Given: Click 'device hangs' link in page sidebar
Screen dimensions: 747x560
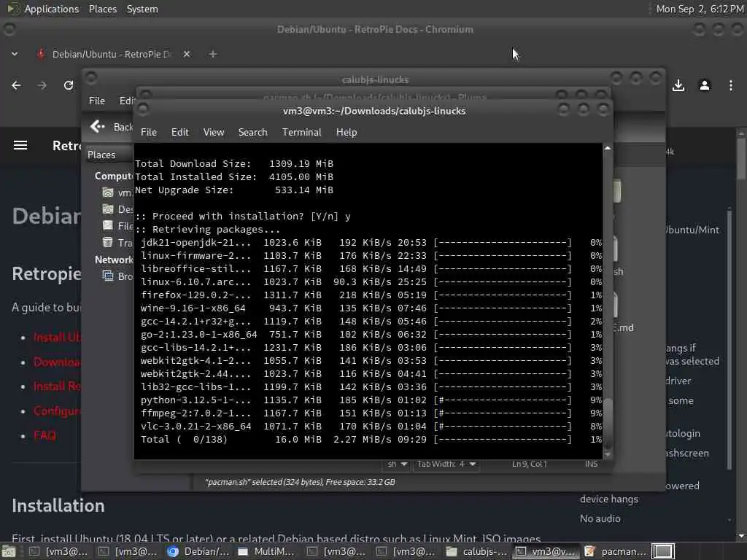Looking at the screenshot, I should click(609, 499).
